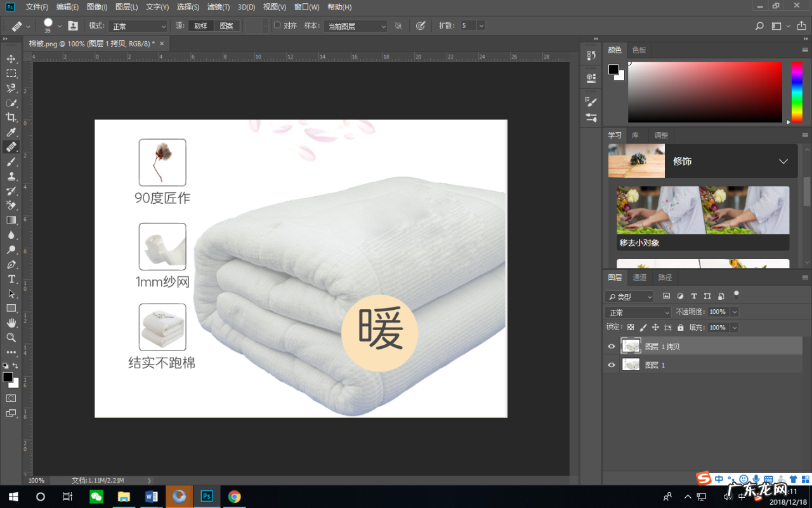Click the lock-all padlock icon
The width and height of the screenshot is (812, 508).
[680, 327]
